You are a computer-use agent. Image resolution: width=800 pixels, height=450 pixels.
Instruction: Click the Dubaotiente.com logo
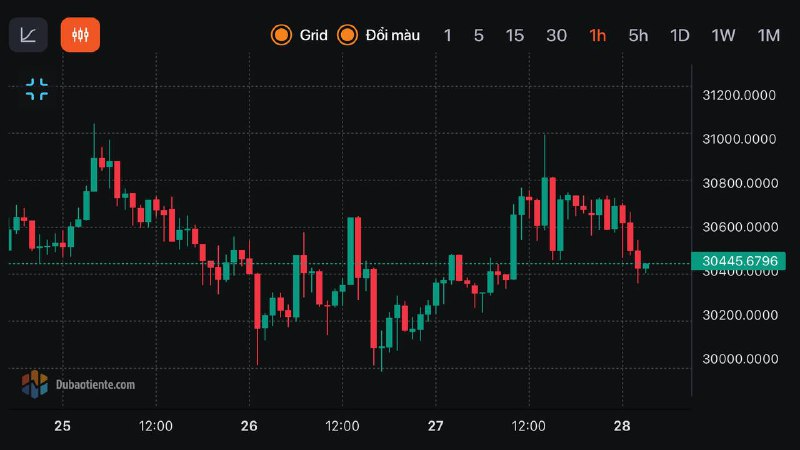click(35, 383)
